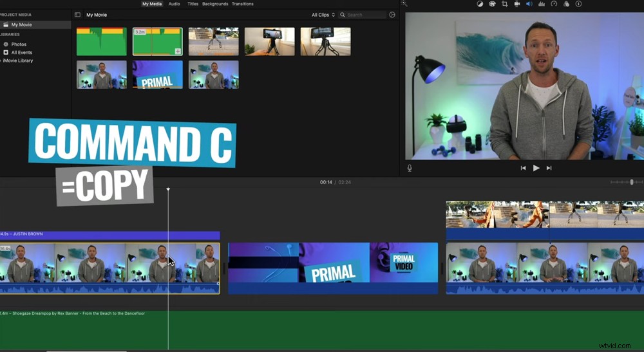Select PRIMAL VIDEO clip in timeline
The image size is (644, 352).
pos(333,268)
